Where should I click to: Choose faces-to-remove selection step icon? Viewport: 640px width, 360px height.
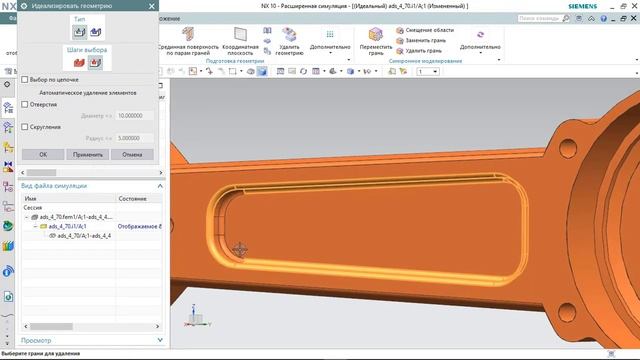pyautogui.click(x=95, y=63)
